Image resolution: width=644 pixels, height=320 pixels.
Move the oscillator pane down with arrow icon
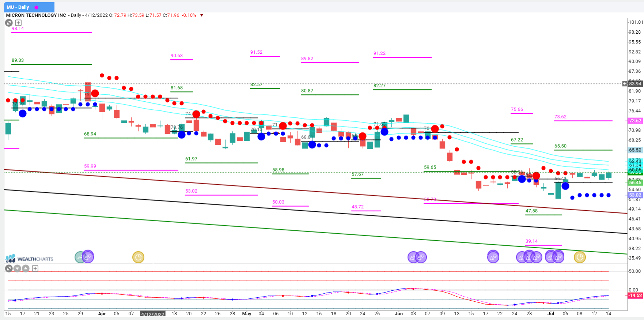point(17,268)
